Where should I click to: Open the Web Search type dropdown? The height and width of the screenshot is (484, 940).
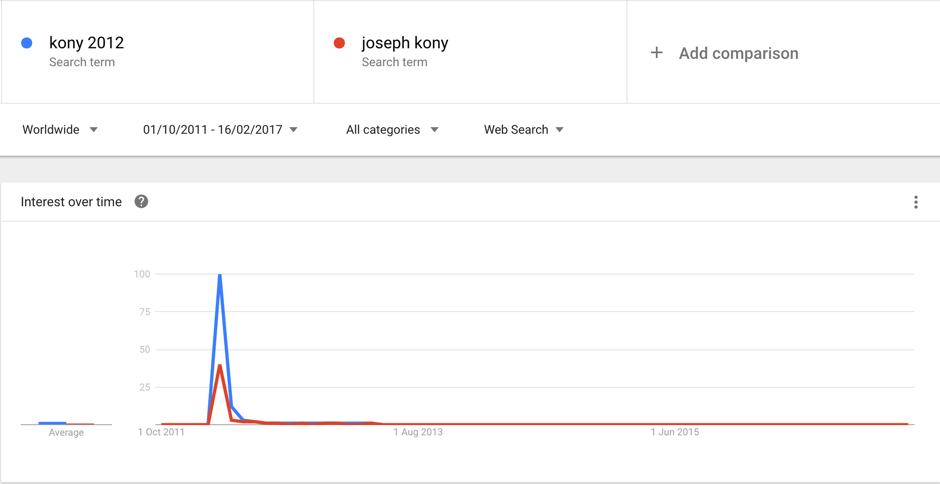click(x=523, y=130)
